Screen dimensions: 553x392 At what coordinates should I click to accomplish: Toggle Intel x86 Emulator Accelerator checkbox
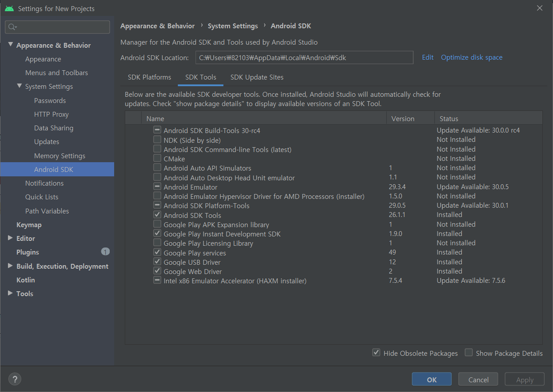pos(157,280)
